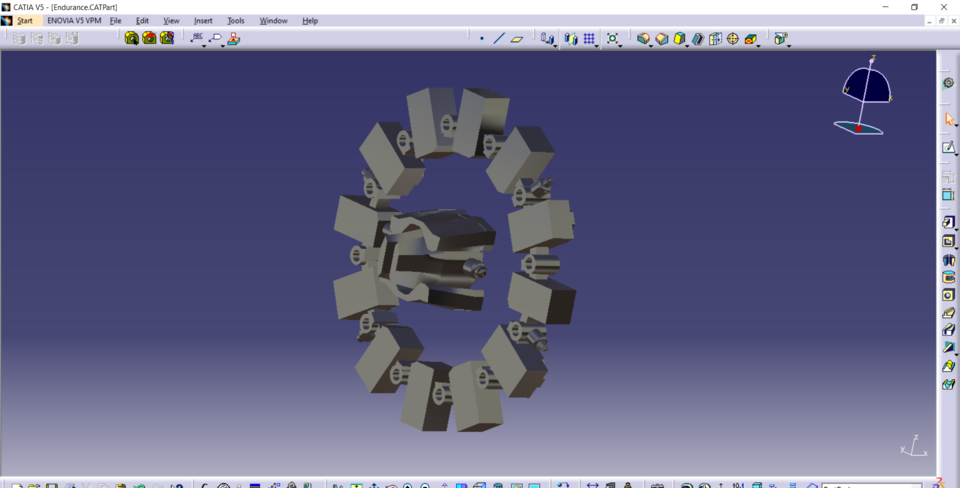Click the Endurance ring model in viewport
This screenshot has height=488, width=960.
click(x=454, y=260)
